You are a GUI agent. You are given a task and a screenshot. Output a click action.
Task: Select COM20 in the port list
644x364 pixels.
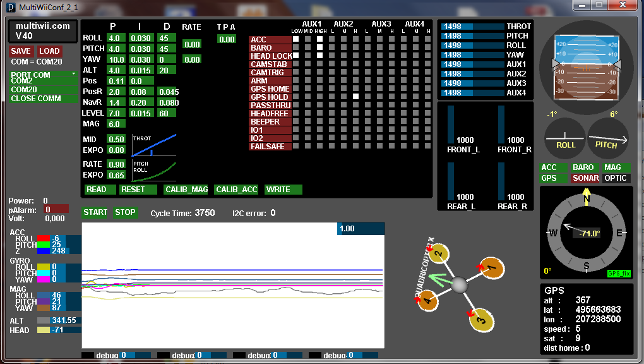[x=24, y=90]
